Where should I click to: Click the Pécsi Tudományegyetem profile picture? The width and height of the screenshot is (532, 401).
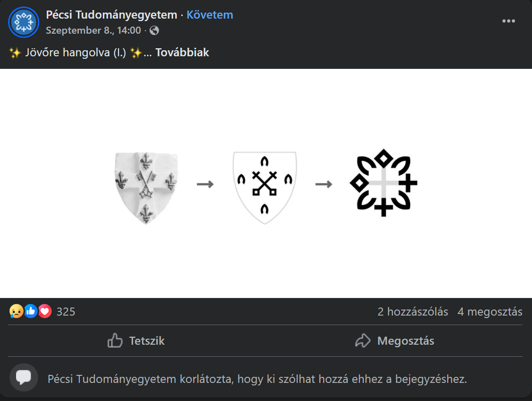(23, 22)
